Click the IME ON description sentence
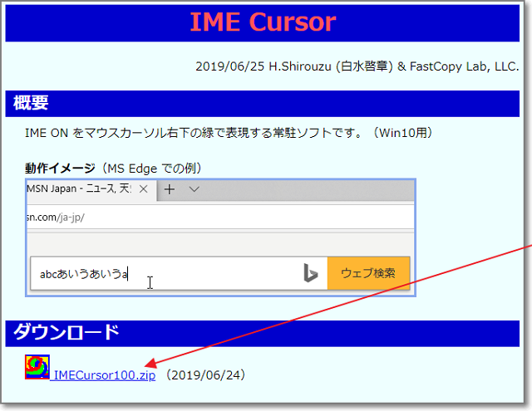 coord(229,133)
